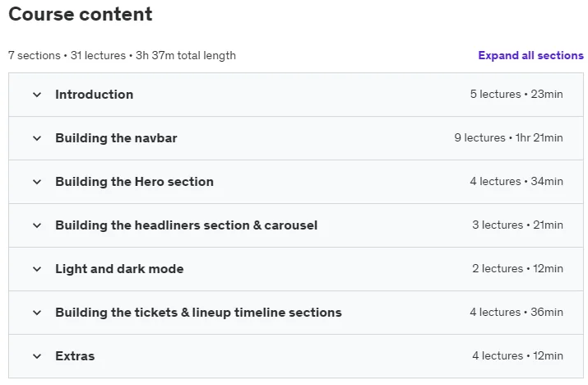Expand the Building the Hero section chevron
Screen dimensions: 588x385
[37, 182]
